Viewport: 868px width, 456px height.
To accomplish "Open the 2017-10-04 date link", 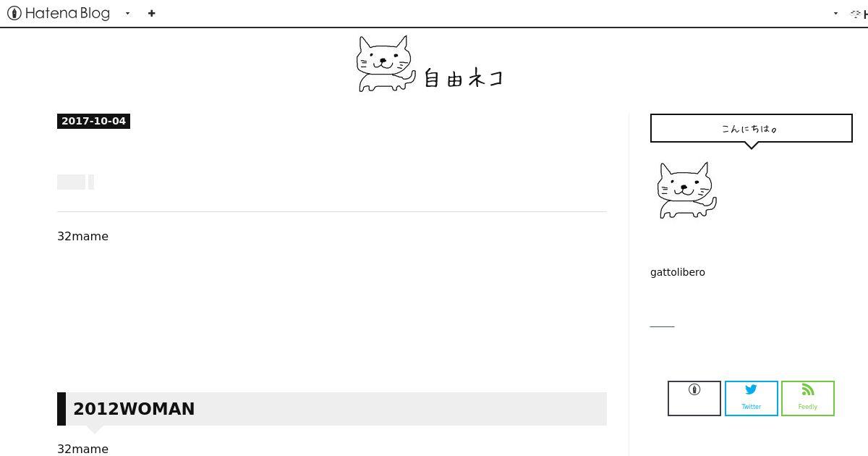I will (93, 121).
